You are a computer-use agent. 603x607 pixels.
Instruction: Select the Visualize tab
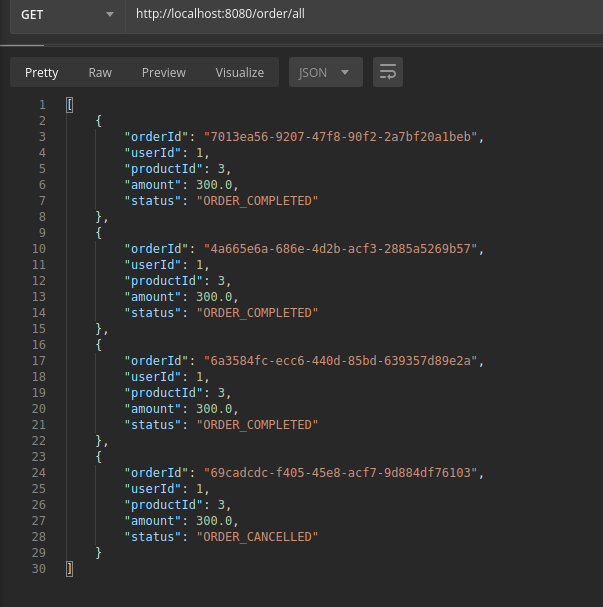(240, 72)
